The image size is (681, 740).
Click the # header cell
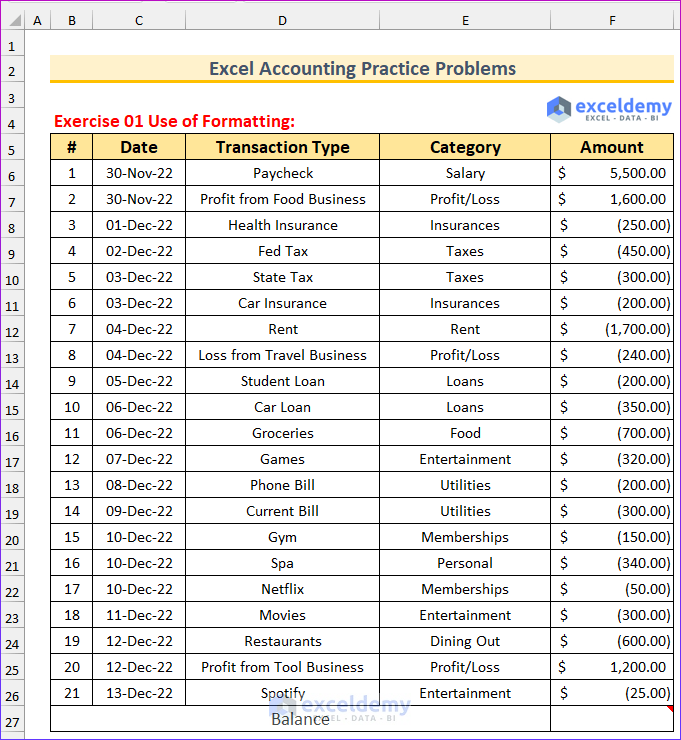click(x=72, y=147)
